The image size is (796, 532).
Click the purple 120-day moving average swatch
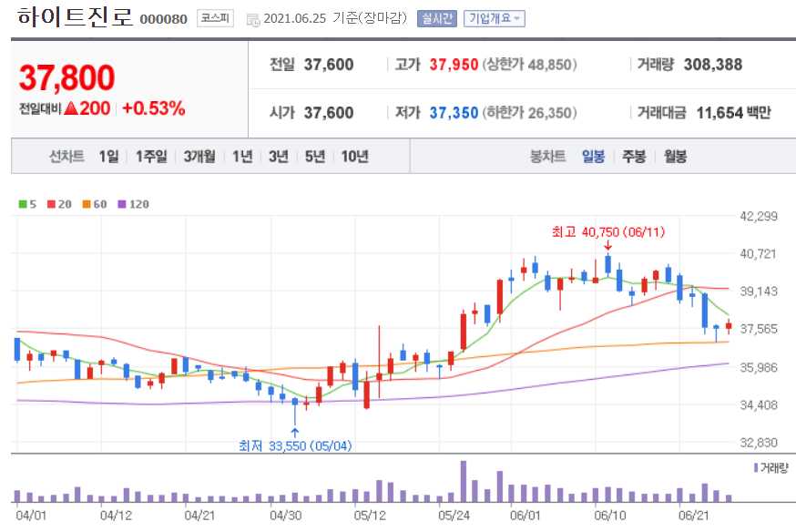click(x=122, y=204)
